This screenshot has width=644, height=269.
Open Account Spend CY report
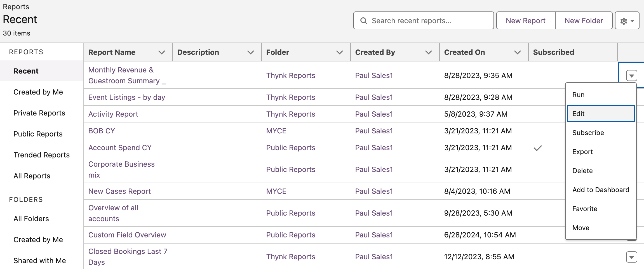pyautogui.click(x=120, y=148)
